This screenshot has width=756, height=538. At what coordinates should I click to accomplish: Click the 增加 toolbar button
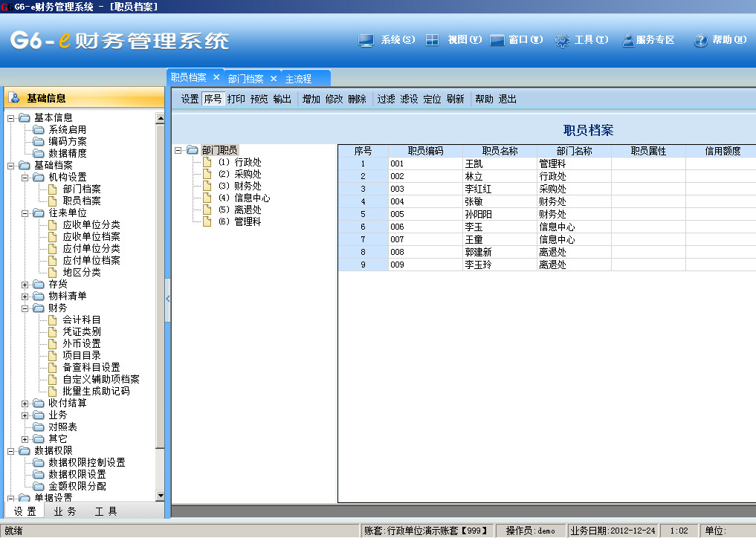click(311, 99)
